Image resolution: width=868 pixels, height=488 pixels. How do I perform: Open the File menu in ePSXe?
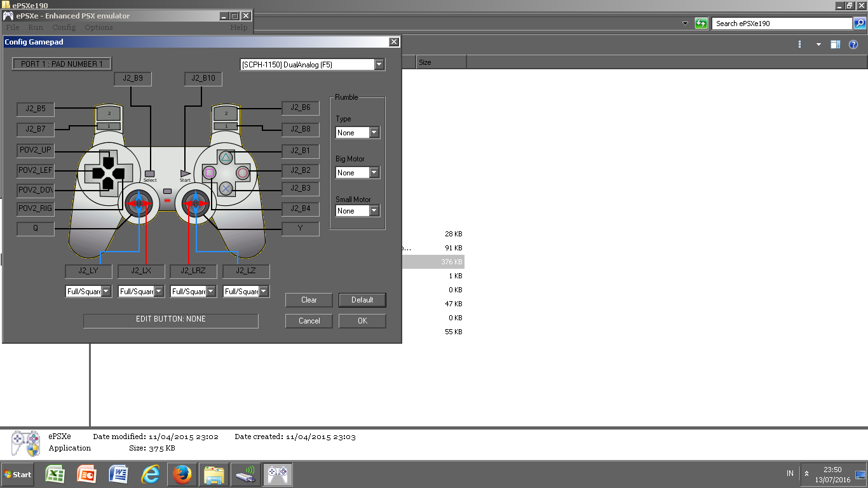click(x=12, y=27)
